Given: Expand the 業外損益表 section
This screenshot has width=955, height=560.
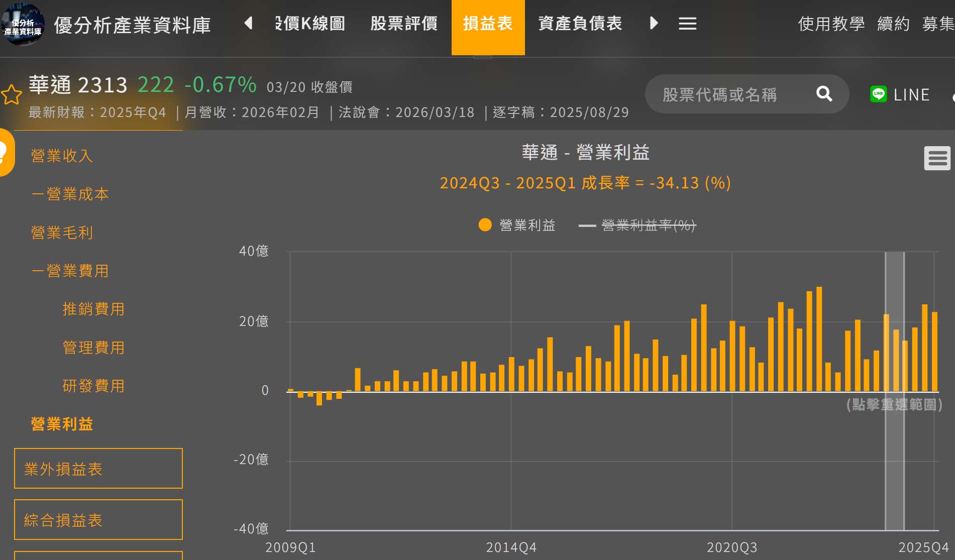Looking at the screenshot, I should click(98, 469).
